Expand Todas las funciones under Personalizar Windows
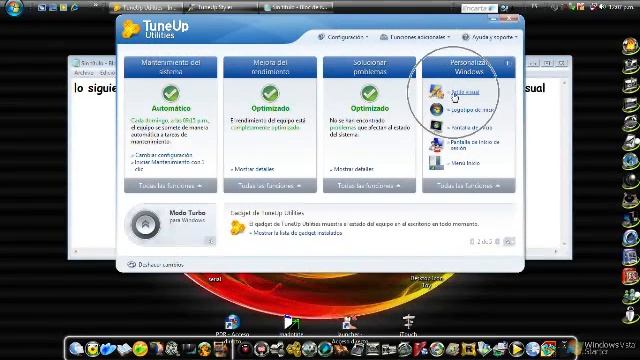Screen dimensions: 640x360 [469, 186]
